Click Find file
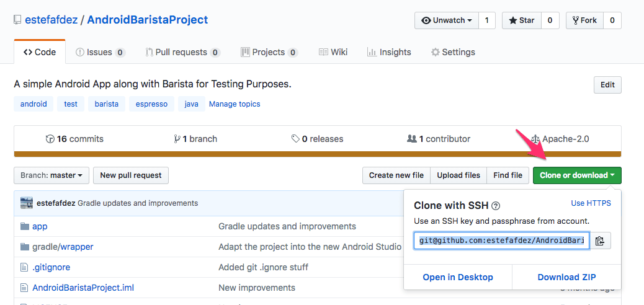 [508, 175]
